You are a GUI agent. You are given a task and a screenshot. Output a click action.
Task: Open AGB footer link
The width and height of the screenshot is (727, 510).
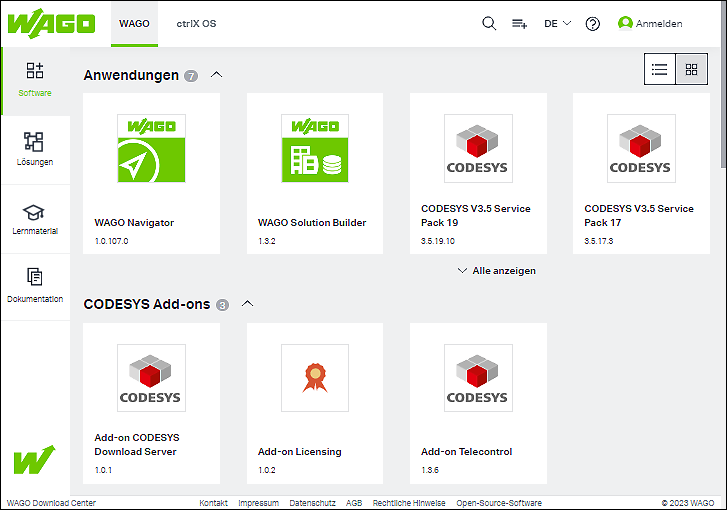(x=354, y=503)
